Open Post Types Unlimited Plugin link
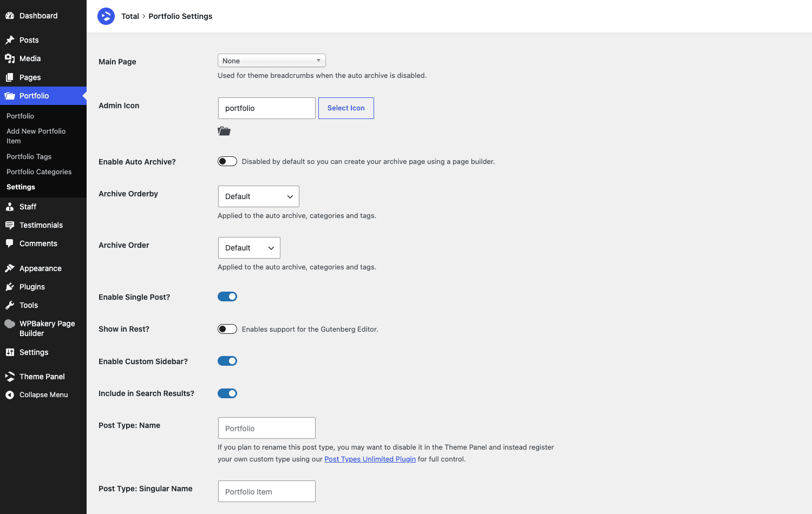 [370, 459]
